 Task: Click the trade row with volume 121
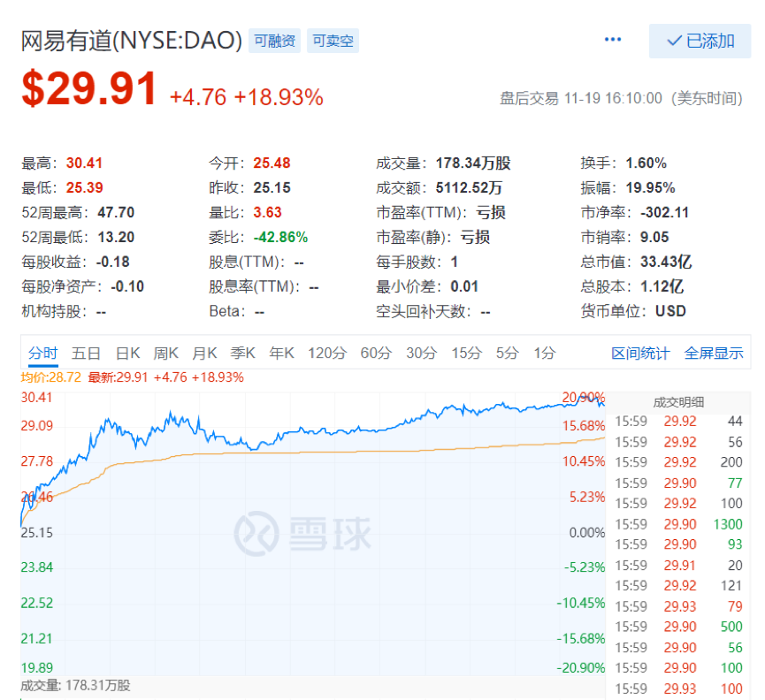[678, 586]
